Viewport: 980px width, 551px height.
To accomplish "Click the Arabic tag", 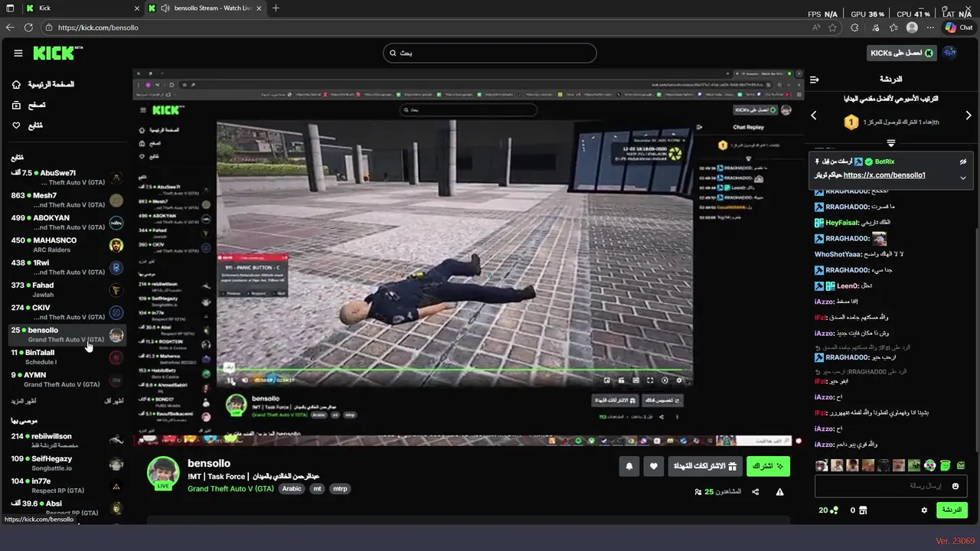I will [x=292, y=488].
